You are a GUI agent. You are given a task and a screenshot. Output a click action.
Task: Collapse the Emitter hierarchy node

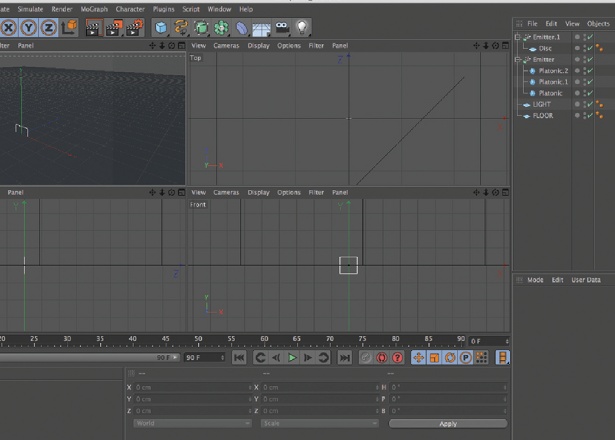click(518, 60)
